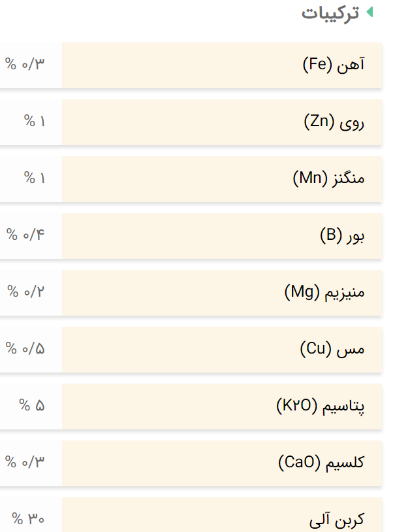Select the منیزیم (Mg) row
The image size is (393, 532).
coord(191,293)
